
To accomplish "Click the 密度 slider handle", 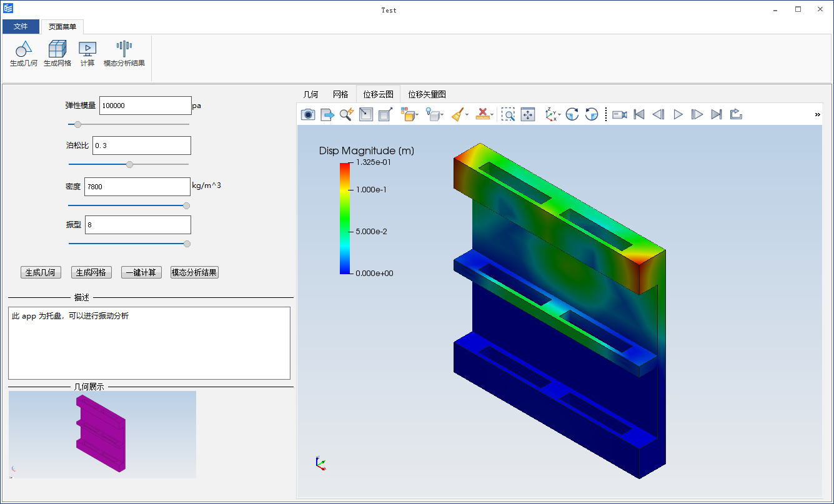I will 186,205.
